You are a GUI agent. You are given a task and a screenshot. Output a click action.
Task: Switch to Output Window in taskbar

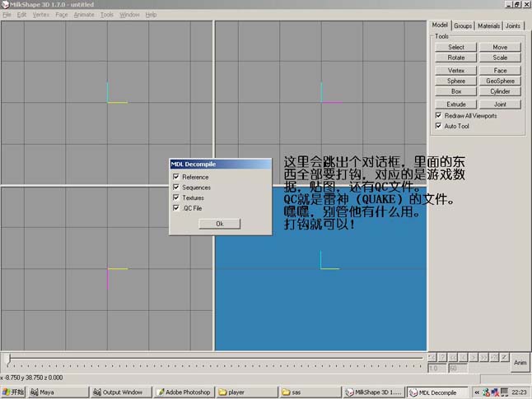coord(121,392)
